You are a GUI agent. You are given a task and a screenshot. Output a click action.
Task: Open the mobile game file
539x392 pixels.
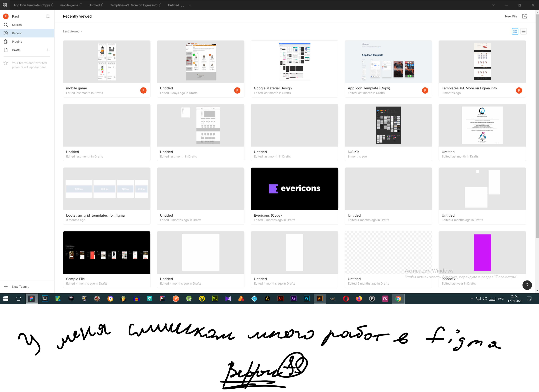click(x=106, y=62)
